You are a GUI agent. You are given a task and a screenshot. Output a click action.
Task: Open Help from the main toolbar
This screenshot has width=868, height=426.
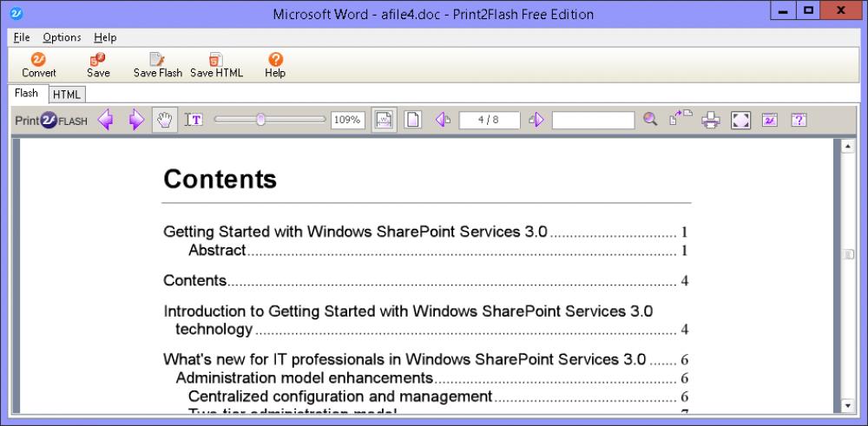tap(275, 65)
